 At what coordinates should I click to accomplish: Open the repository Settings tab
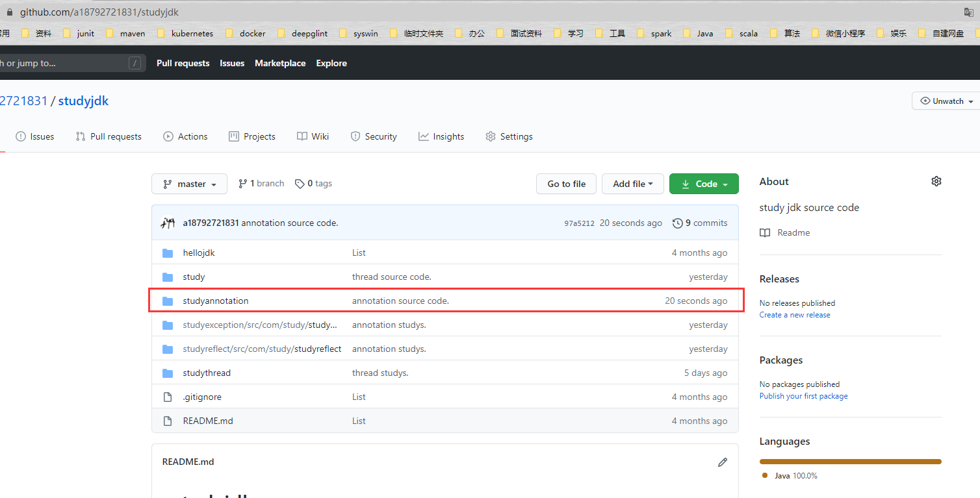[509, 137]
